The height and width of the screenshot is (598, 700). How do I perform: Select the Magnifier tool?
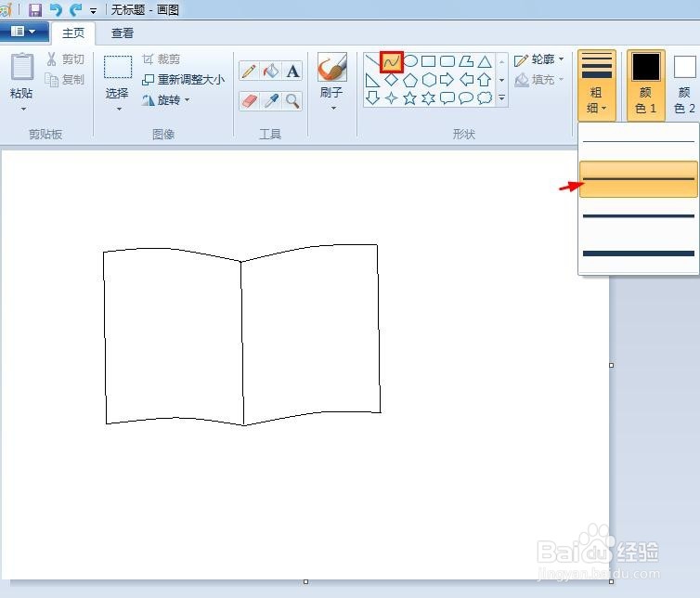click(x=292, y=101)
